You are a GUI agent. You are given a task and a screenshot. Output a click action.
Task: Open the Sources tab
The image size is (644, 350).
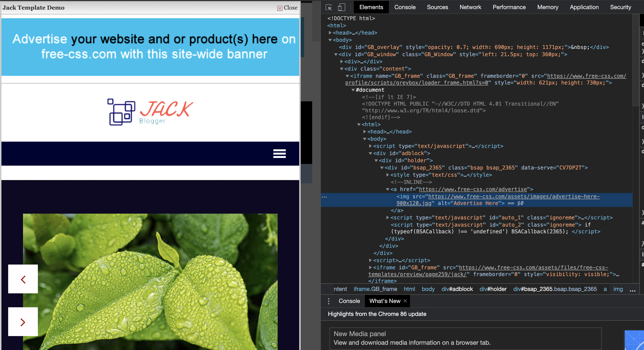point(437,7)
